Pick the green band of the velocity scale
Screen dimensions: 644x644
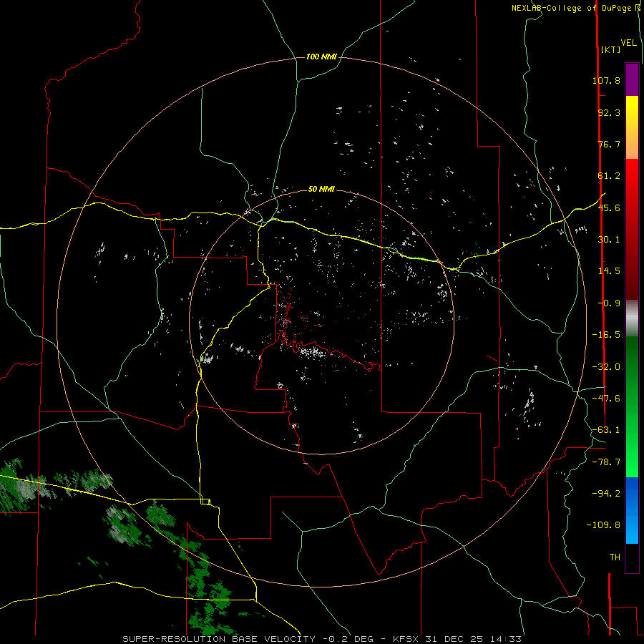(632, 406)
